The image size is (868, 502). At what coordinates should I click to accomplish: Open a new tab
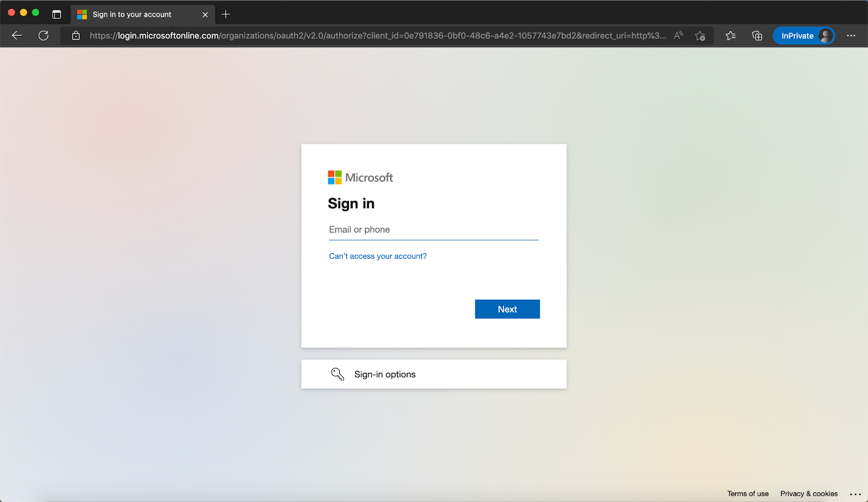(x=226, y=15)
